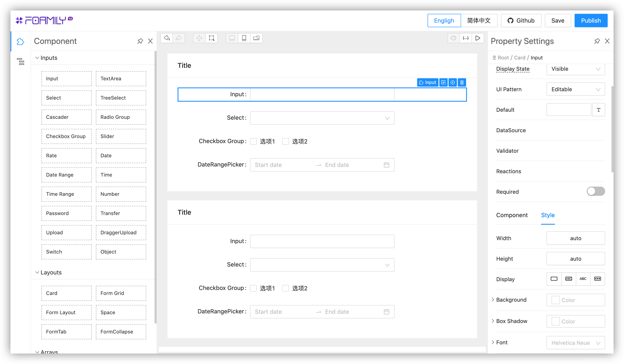Open the Display State dropdown
This screenshot has height=364, width=624.
[x=575, y=69]
